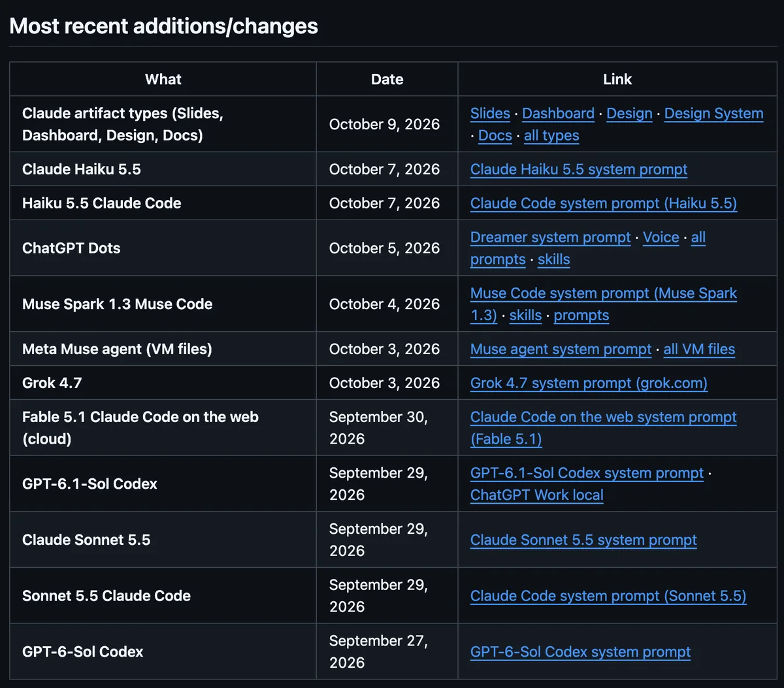Open the Dreamer system prompt link
The width and height of the screenshot is (784, 688).
point(551,238)
